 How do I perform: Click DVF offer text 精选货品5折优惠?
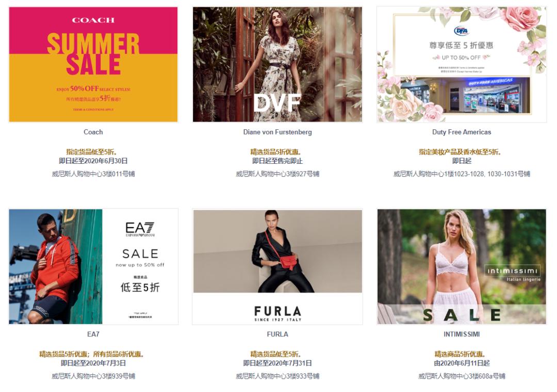pyautogui.click(x=276, y=152)
